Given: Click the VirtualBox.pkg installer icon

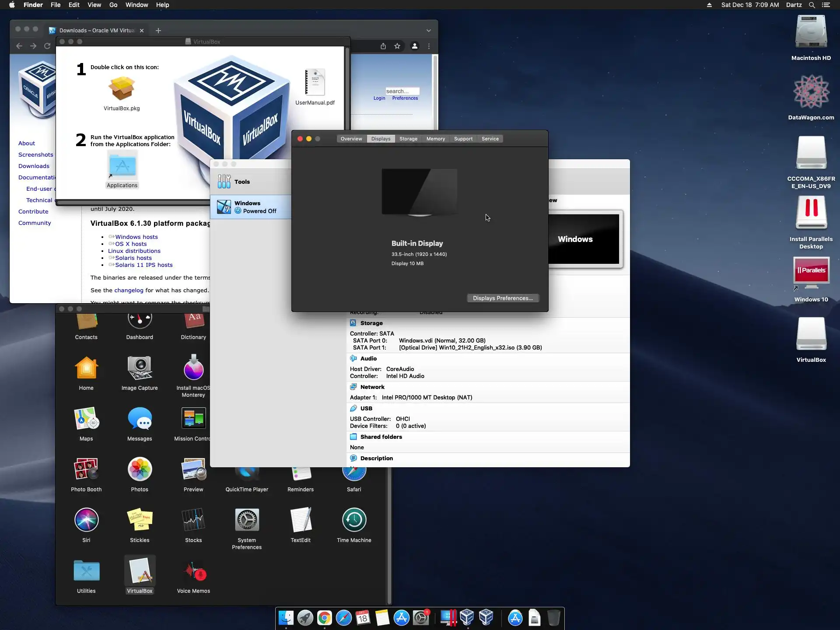Looking at the screenshot, I should pos(122,89).
